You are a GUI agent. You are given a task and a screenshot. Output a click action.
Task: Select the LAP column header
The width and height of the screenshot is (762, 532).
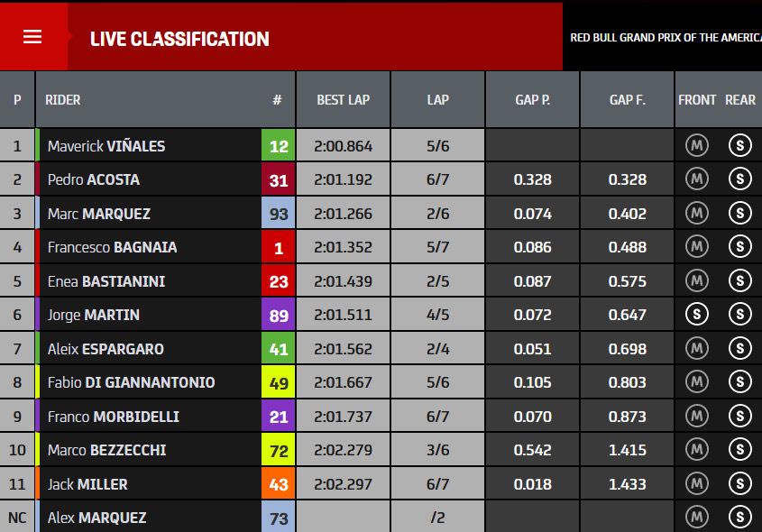coord(438,99)
